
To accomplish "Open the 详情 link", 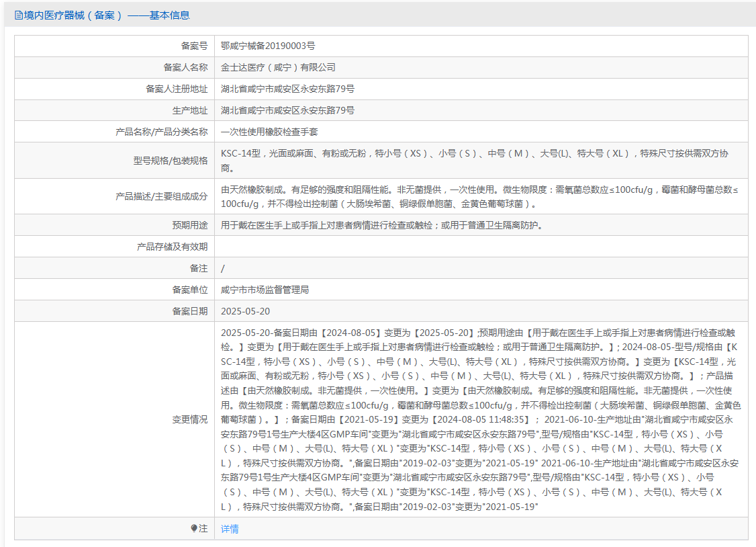I will [x=230, y=529].
